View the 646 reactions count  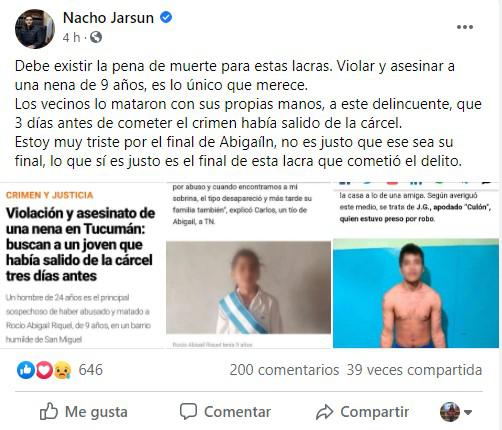91,370
